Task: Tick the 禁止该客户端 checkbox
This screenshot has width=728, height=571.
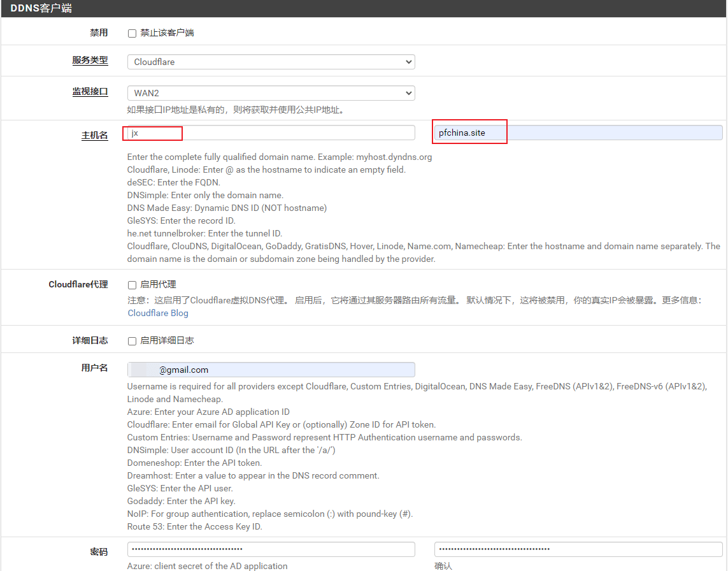Action: pyautogui.click(x=132, y=33)
